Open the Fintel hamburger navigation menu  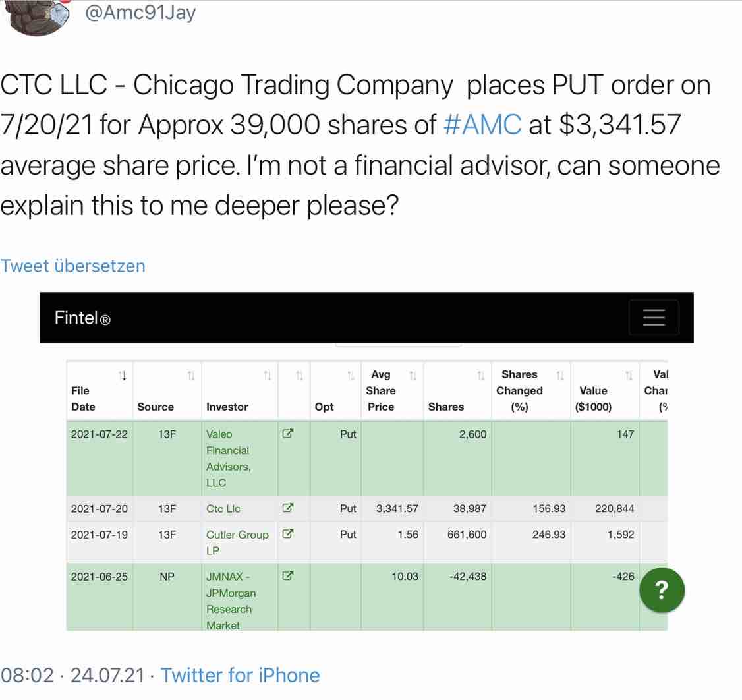click(x=653, y=317)
